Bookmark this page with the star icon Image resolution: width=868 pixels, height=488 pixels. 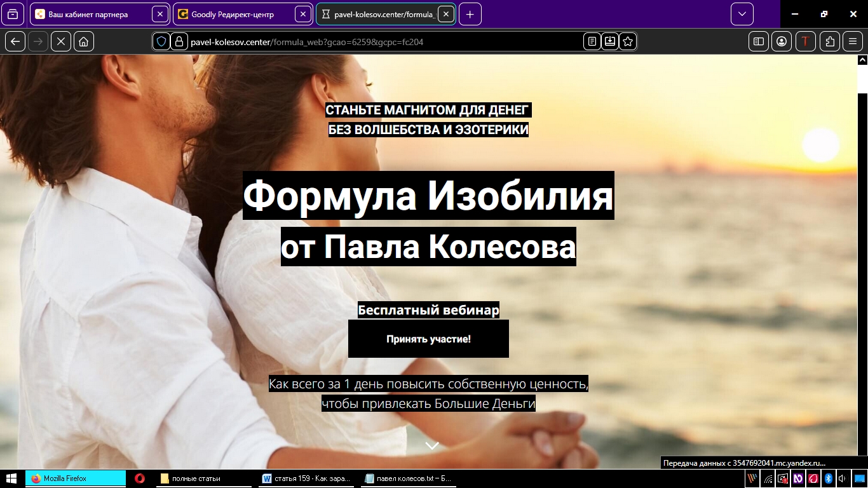click(x=627, y=41)
